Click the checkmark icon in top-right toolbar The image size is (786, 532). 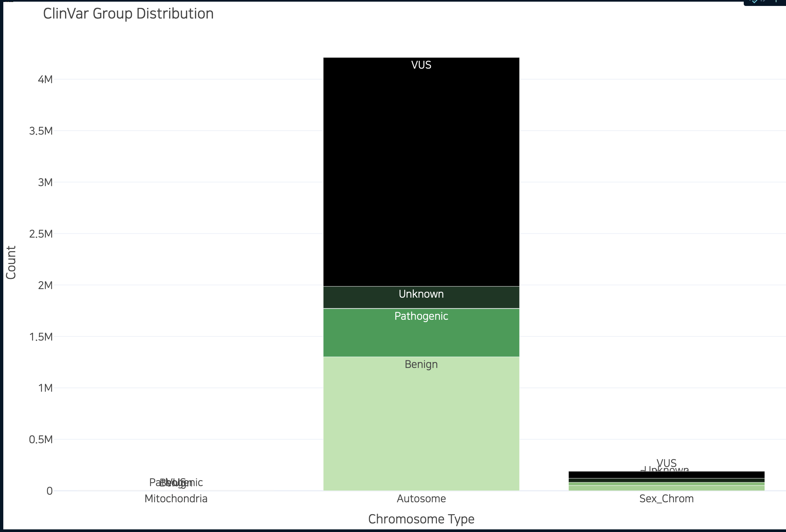click(754, 1)
